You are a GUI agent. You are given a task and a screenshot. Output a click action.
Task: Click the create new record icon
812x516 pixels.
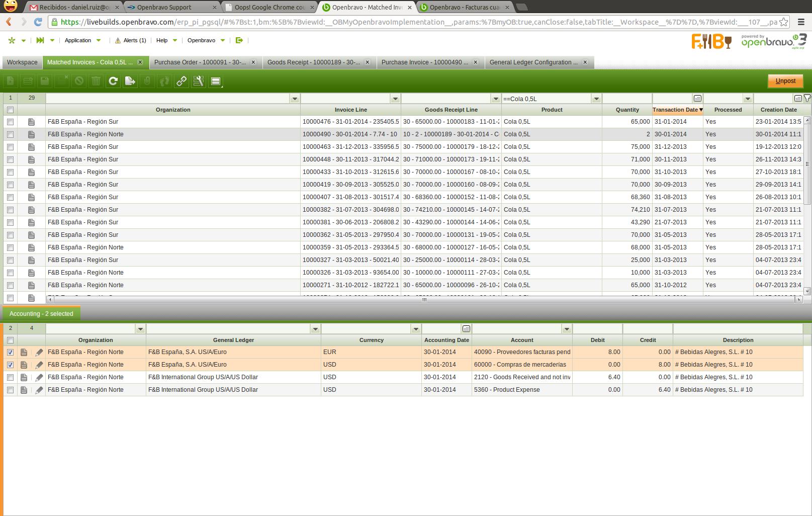tap(11, 81)
